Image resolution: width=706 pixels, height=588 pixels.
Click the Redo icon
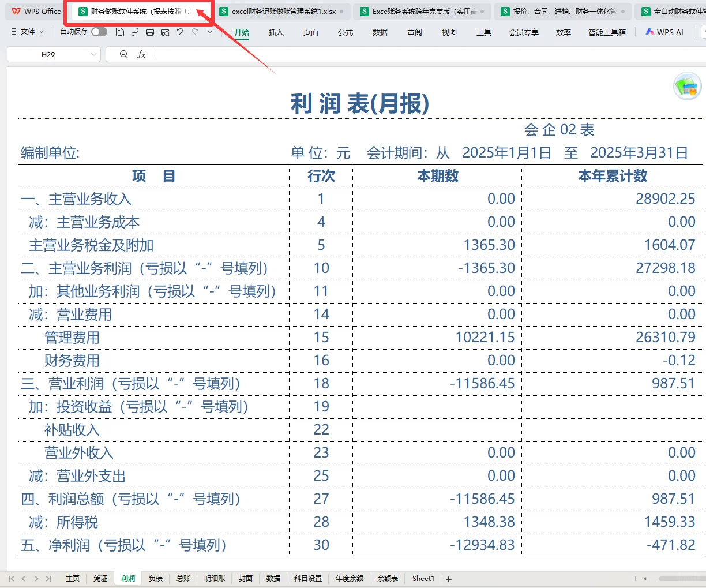click(x=194, y=32)
